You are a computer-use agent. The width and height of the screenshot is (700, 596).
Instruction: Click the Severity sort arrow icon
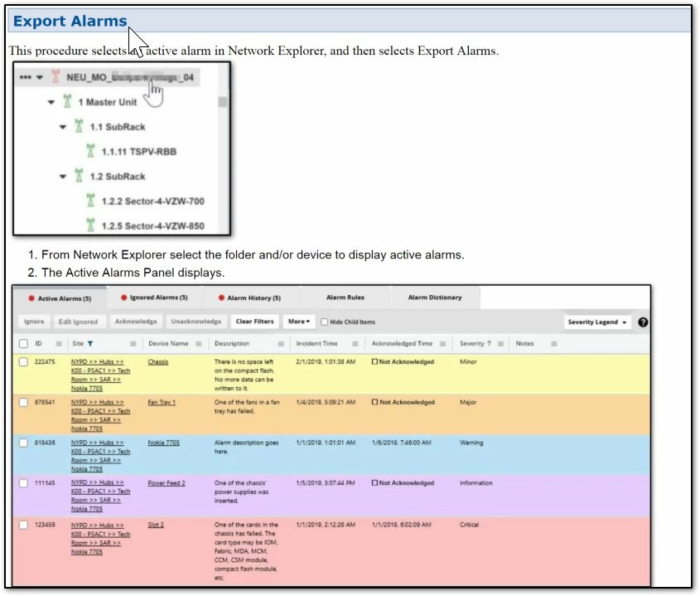point(490,343)
